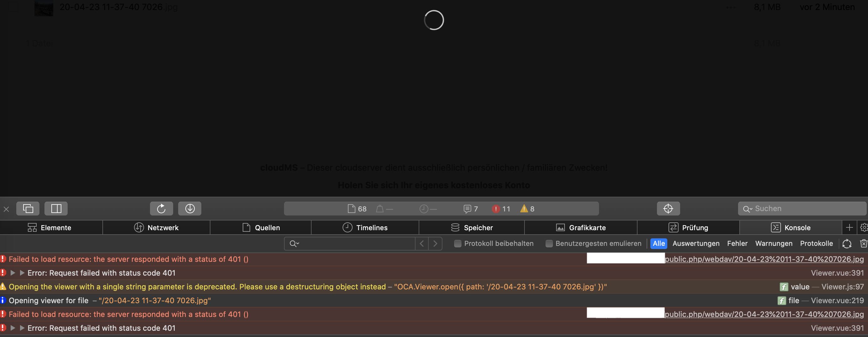The width and height of the screenshot is (868, 337).
Task: Open inspector settings gear icon
Action: point(864,228)
